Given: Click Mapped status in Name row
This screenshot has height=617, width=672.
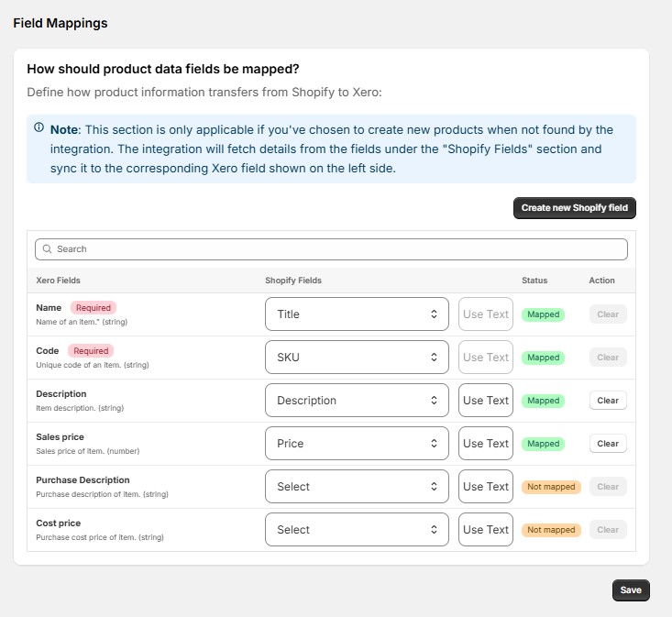Looking at the screenshot, I should tap(543, 314).
